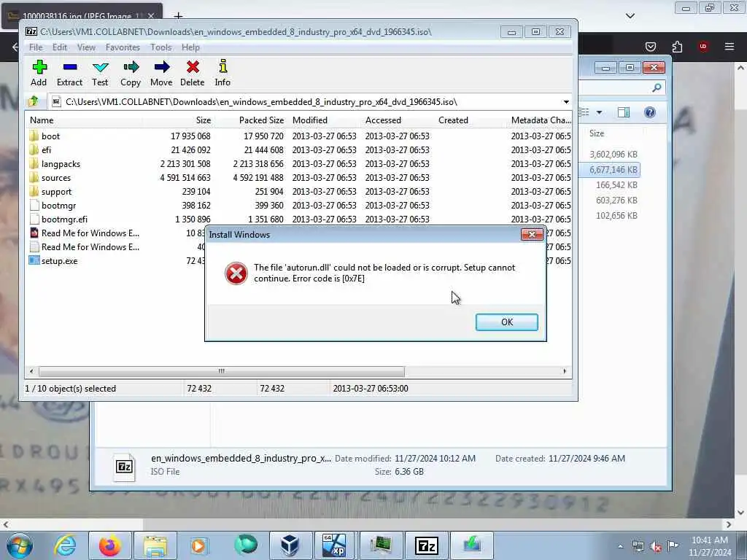Click the ISO file icon in Explorer details pane
747x560 pixels.
click(x=125, y=466)
